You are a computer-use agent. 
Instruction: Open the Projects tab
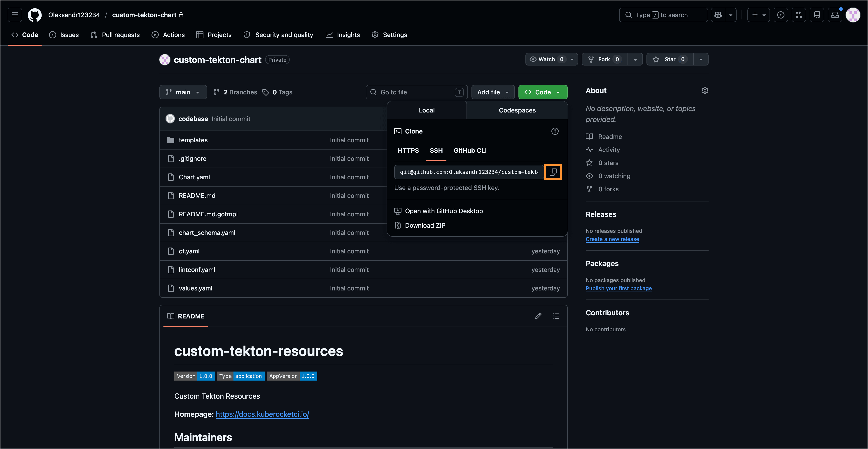pos(214,35)
